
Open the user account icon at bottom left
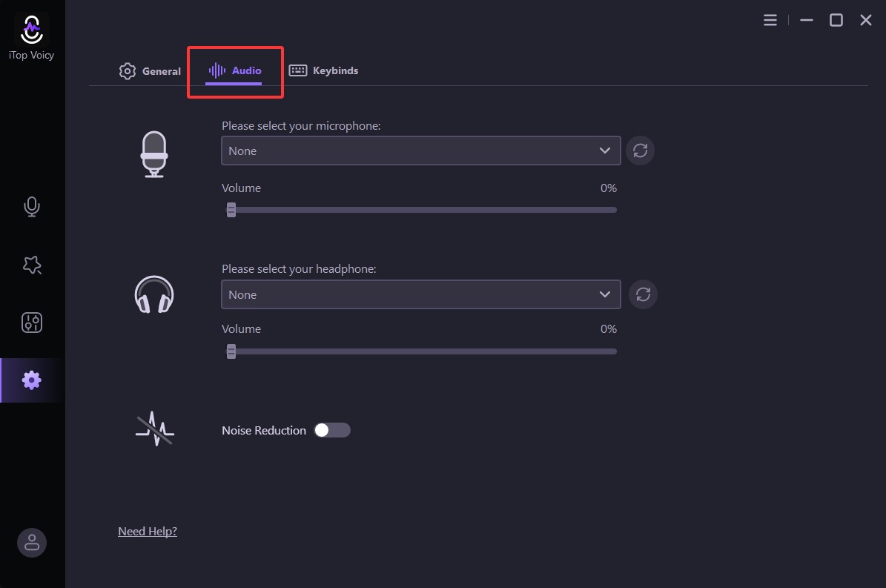pyautogui.click(x=31, y=542)
